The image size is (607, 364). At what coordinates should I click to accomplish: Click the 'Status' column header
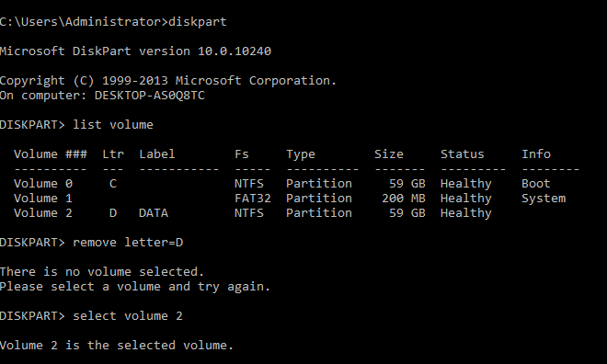coord(463,154)
